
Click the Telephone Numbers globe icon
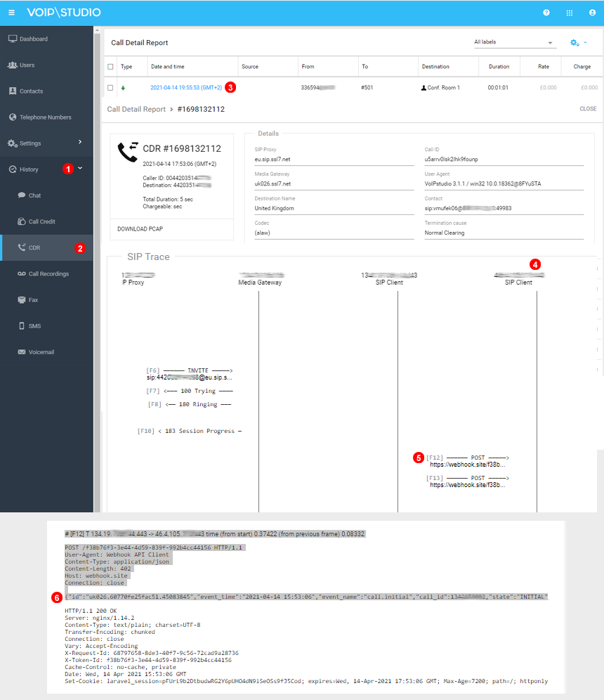13,117
